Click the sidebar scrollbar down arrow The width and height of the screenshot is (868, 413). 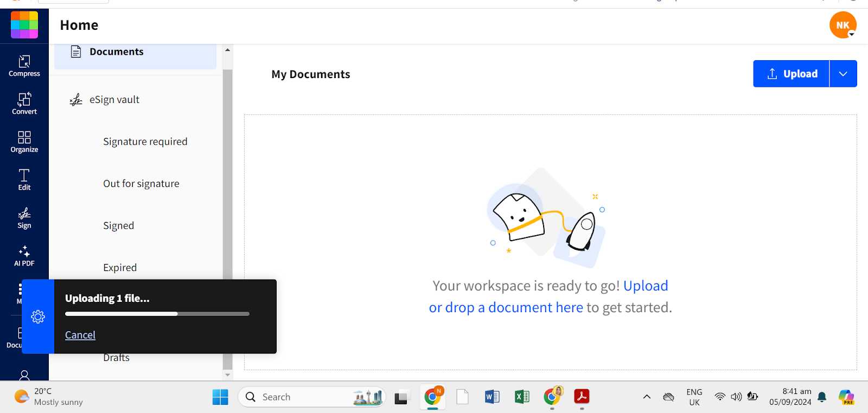point(227,375)
